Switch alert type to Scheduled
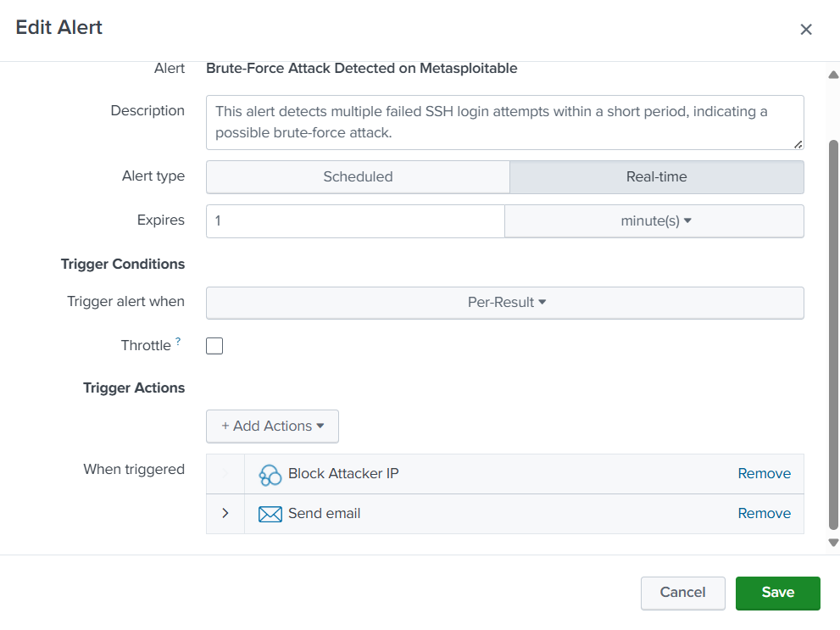Screen dimensions: 840x630 pos(357,176)
